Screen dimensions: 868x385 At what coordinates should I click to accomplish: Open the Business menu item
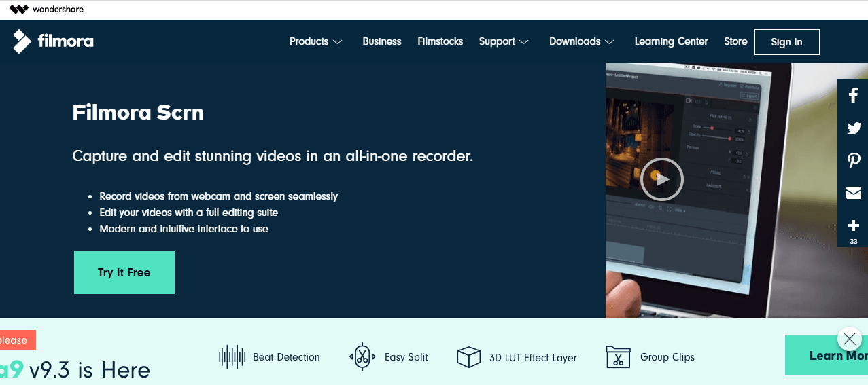[x=382, y=41]
